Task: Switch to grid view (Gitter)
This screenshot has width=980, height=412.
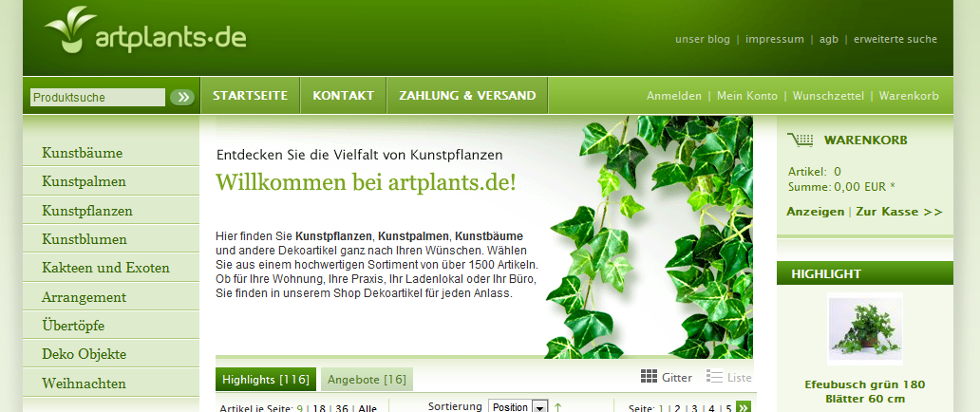Action: [666, 377]
